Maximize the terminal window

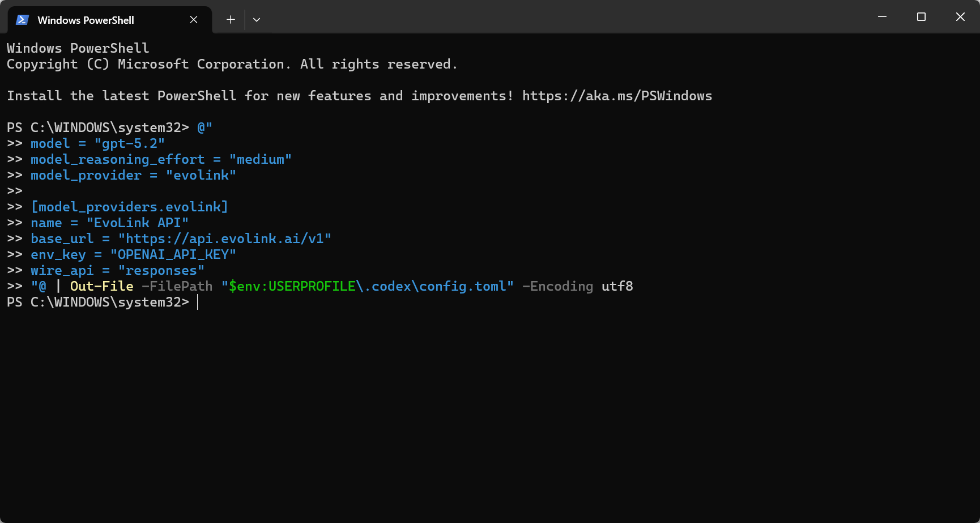click(921, 16)
